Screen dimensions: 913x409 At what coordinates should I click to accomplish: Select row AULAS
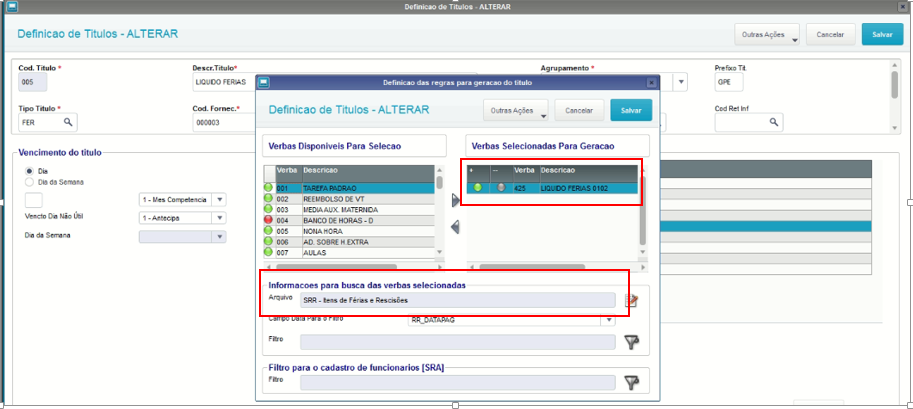point(349,252)
